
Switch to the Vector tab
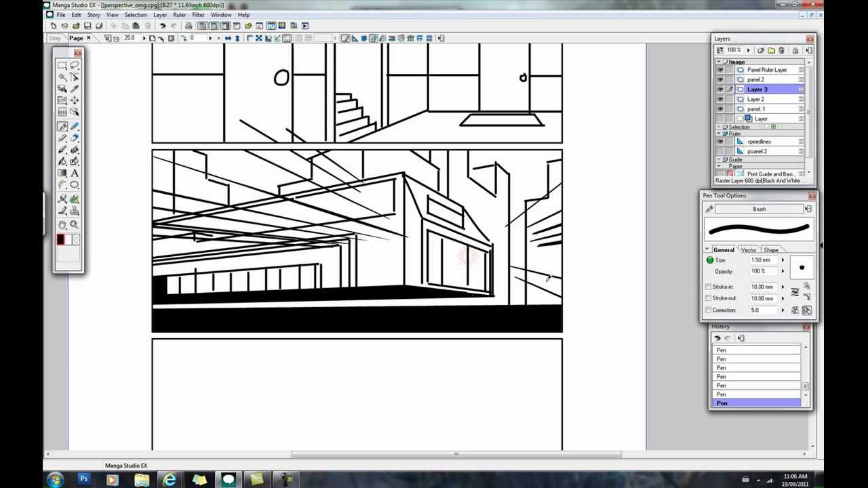coord(748,249)
